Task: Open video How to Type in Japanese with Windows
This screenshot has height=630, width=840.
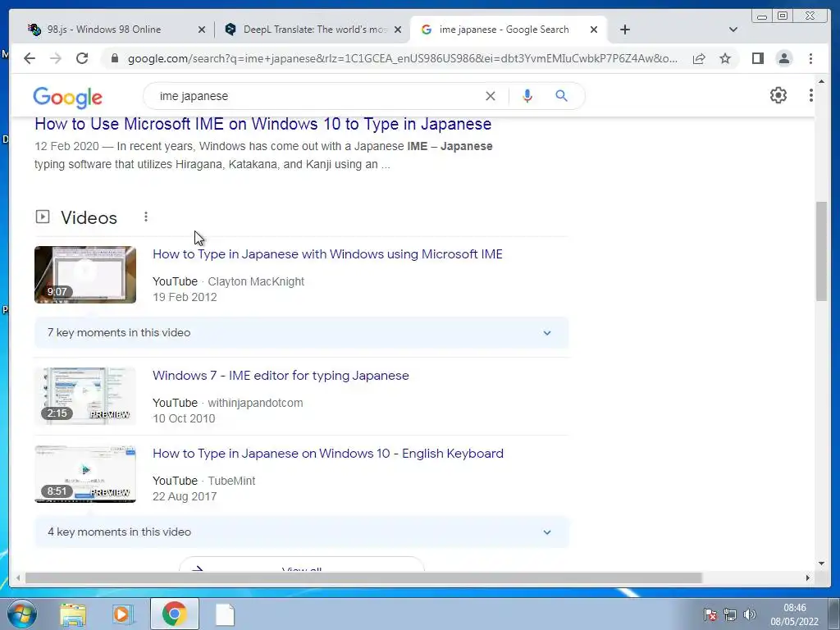Action: 327,254
